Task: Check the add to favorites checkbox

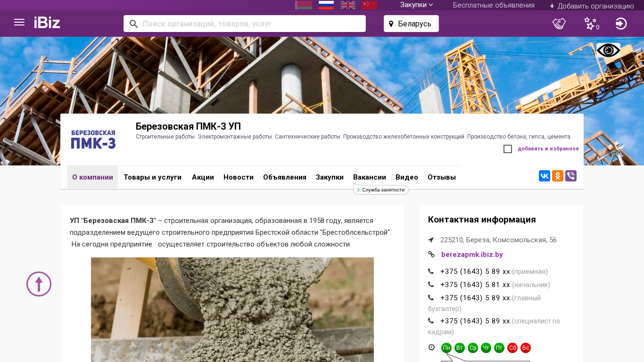Action: (508, 149)
